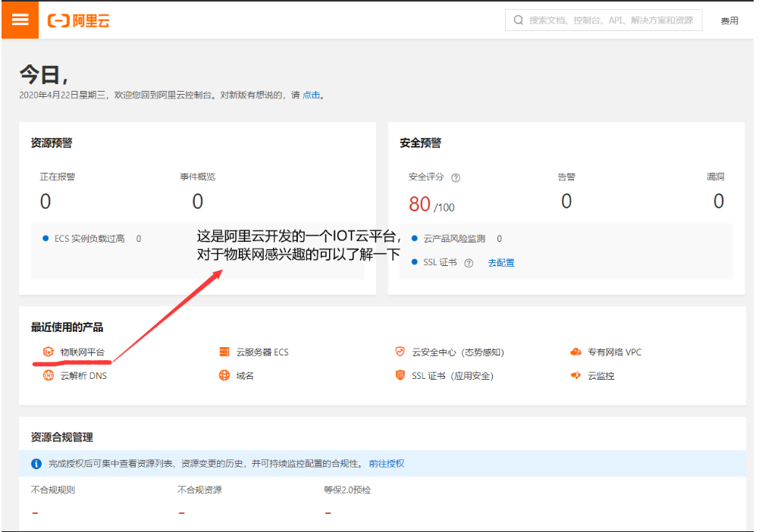Click the 漏洞 count 0
Viewport: 762px width, 532px height.
pos(719,201)
